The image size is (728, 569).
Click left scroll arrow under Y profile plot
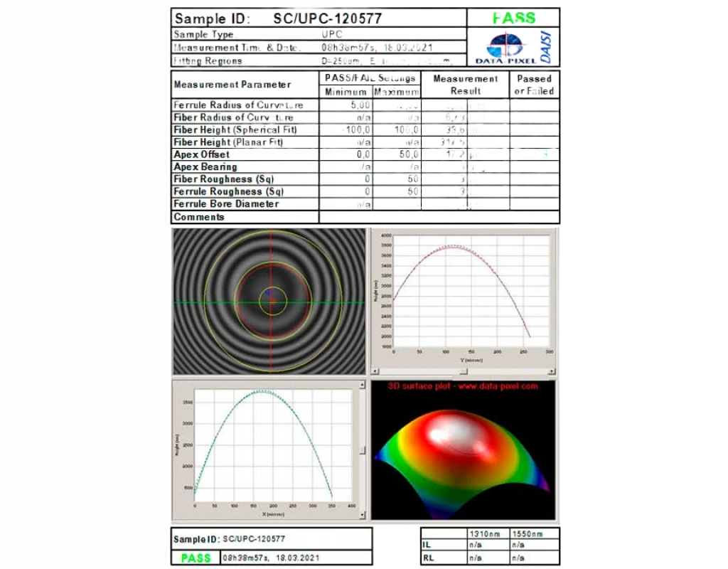click(x=376, y=371)
